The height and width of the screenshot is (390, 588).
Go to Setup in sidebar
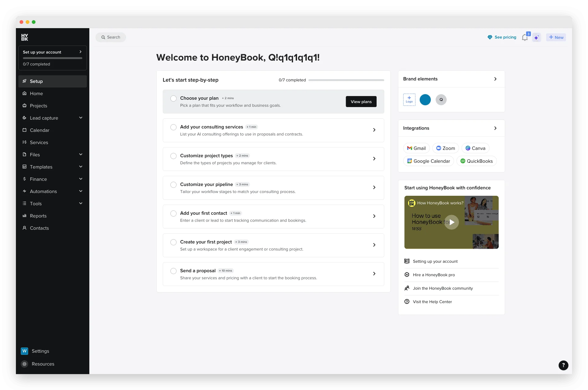click(53, 81)
